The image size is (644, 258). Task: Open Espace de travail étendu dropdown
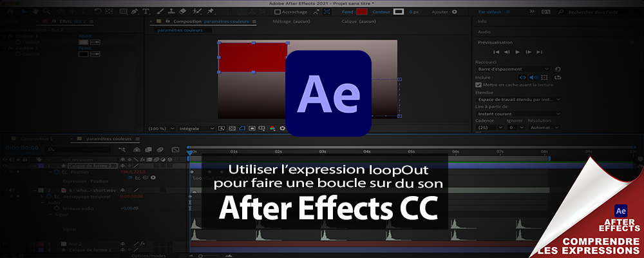(518, 99)
